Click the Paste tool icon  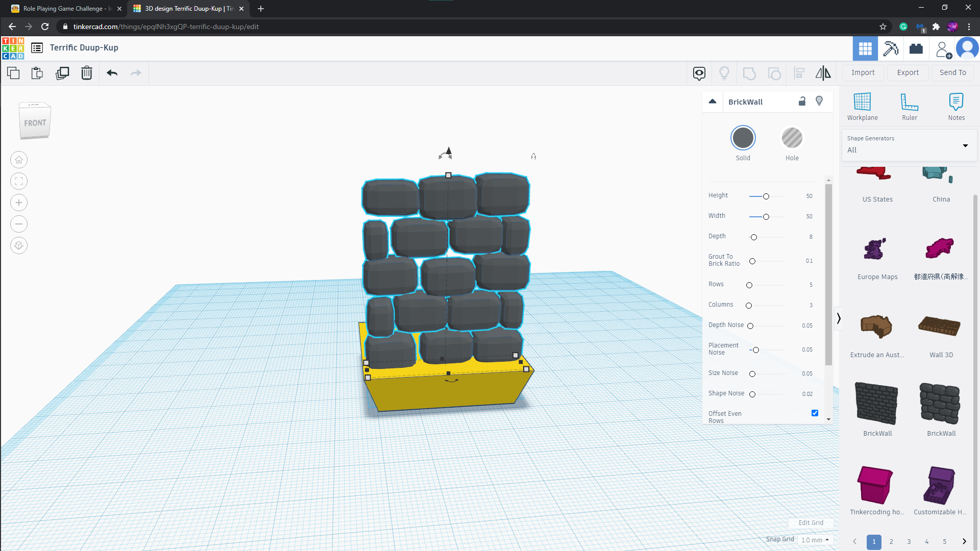[x=37, y=73]
